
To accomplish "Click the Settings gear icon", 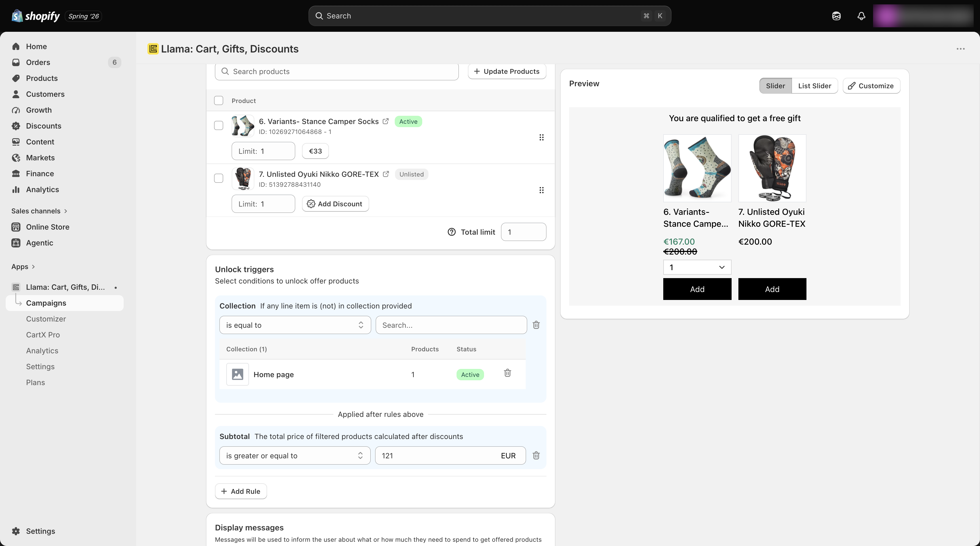I will point(16,531).
